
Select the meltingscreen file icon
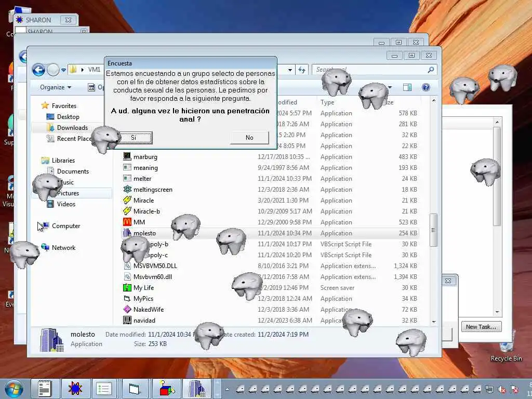[127, 189]
